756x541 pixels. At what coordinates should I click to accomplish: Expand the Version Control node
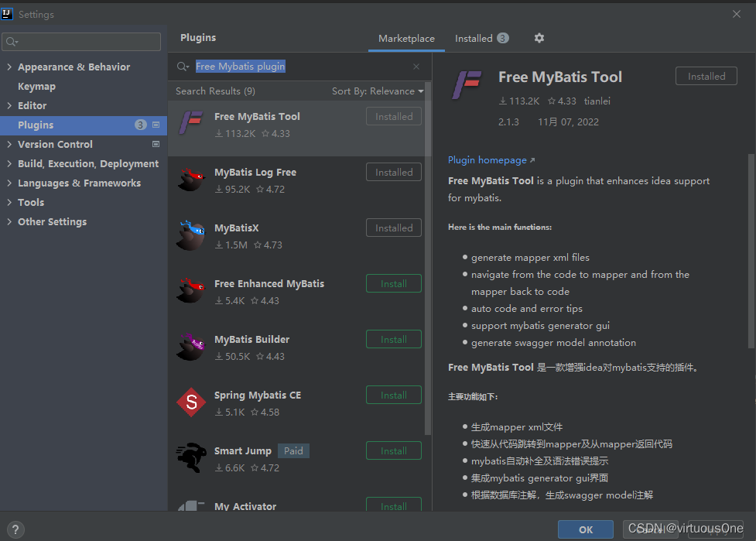[x=9, y=144]
